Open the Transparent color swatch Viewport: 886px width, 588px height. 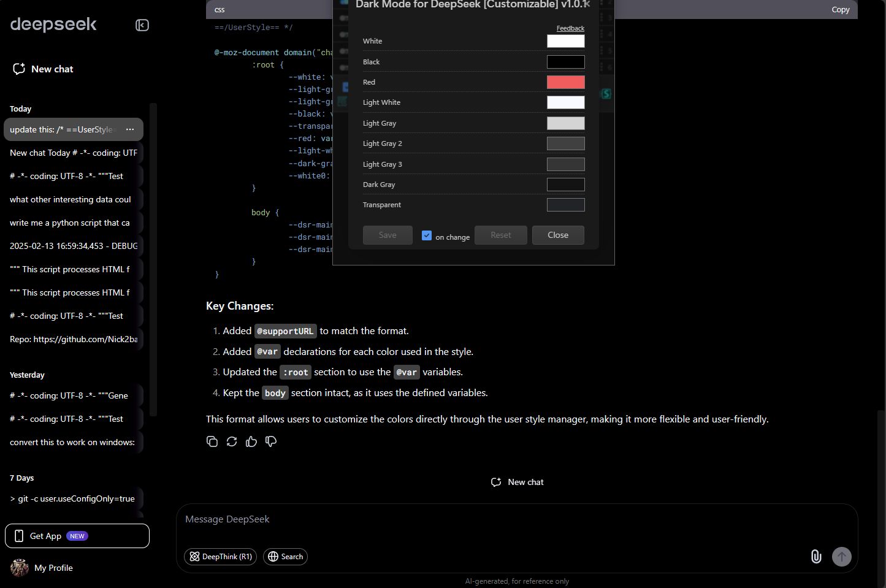coord(565,205)
